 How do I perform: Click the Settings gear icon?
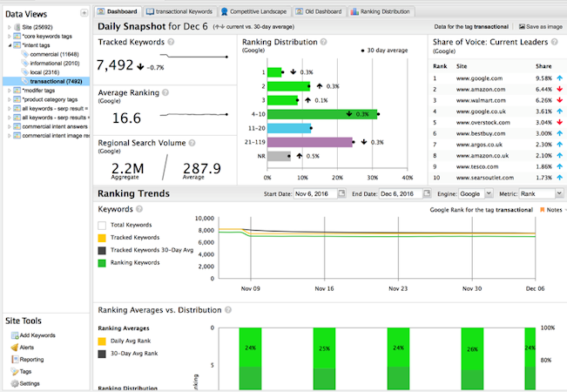(x=15, y=383)
